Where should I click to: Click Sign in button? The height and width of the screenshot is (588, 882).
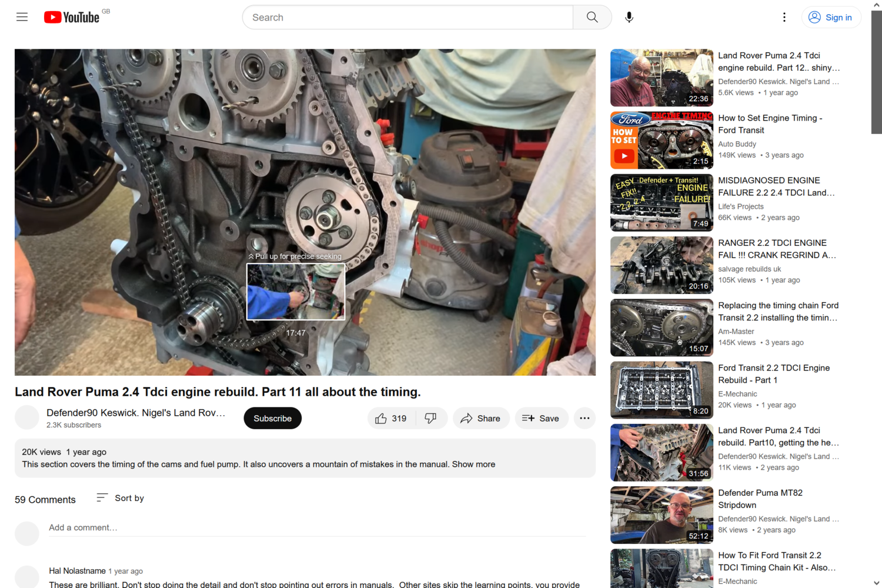[x=831, y=17]
